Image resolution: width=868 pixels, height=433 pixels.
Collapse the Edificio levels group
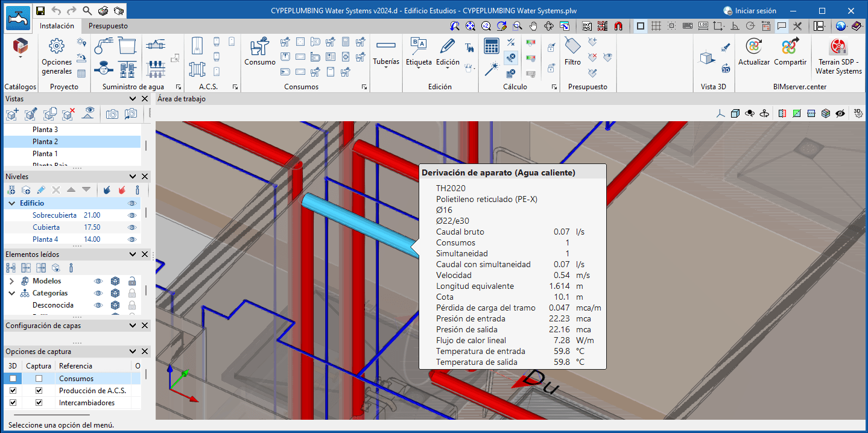(11, 203)
